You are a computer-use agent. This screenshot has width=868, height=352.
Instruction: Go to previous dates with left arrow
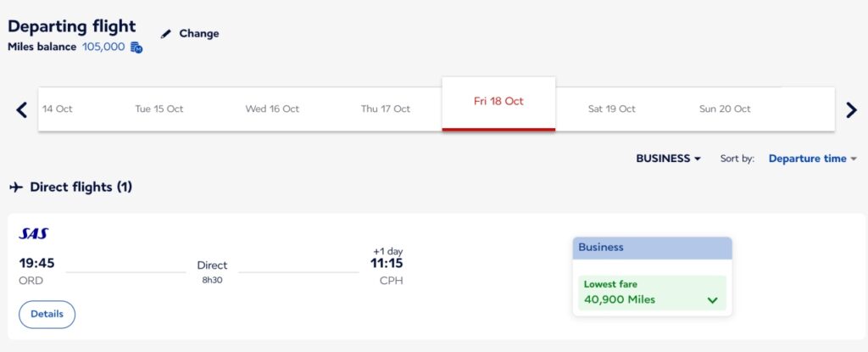pyautogui.click(x=21, y=109)
